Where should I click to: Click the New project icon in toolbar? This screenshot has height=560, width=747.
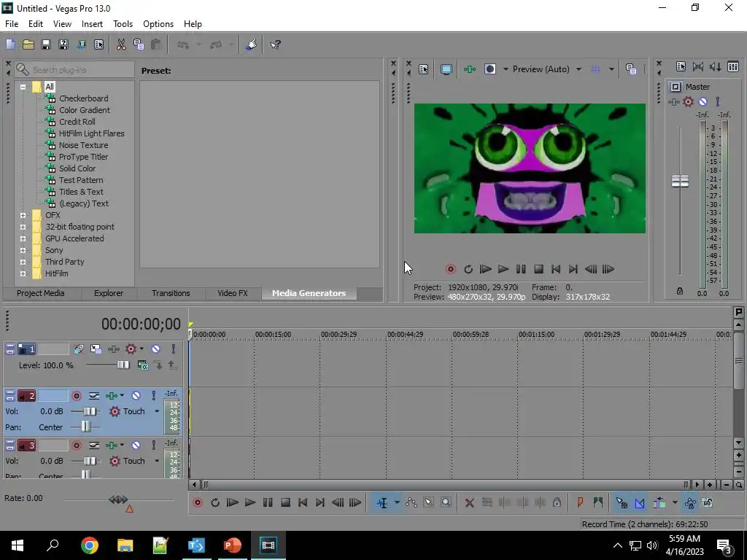point(10,44)
